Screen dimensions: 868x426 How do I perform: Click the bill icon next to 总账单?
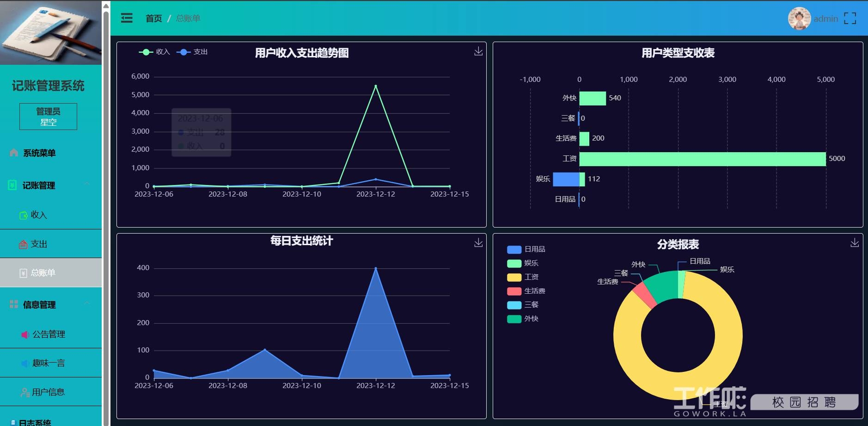point(23,273)
